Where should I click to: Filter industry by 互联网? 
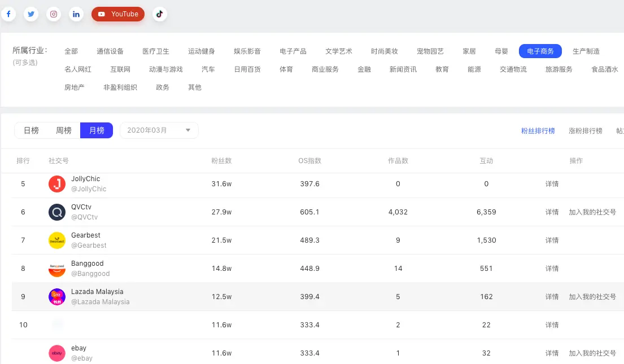(121, 69)
